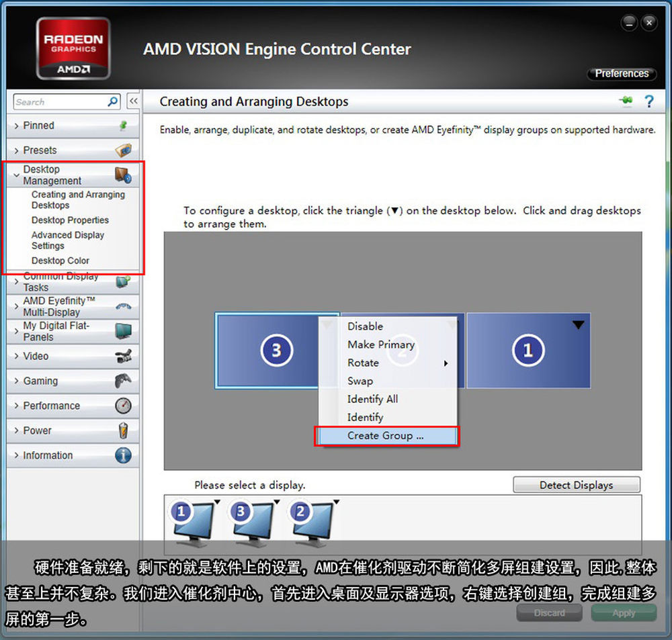Open help with the question mark icon
Image resolution: width=672 pixels, height=640 pixels.
[649, 101]
